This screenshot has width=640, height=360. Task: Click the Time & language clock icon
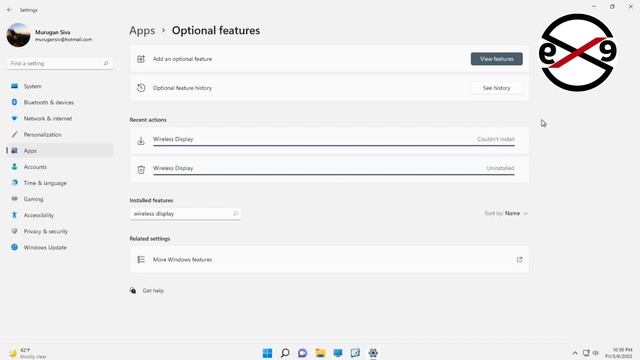(x=14, y=183)
